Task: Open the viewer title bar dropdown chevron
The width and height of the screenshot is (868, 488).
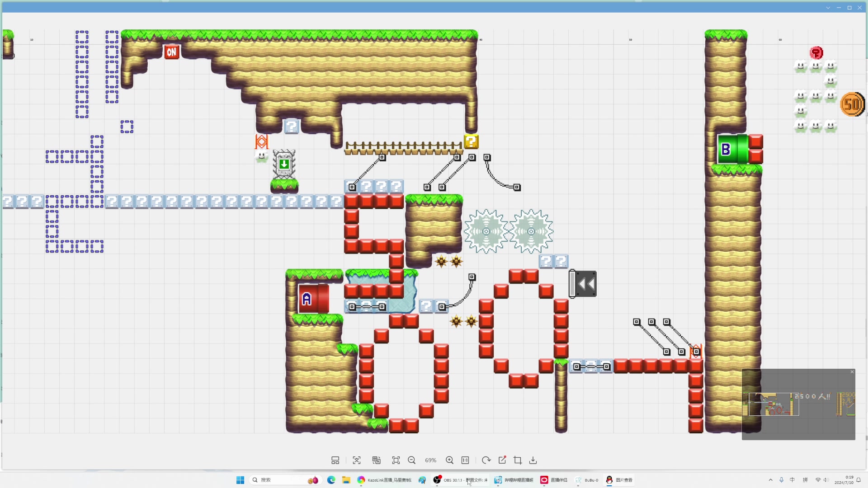Action: click(828, 8)
